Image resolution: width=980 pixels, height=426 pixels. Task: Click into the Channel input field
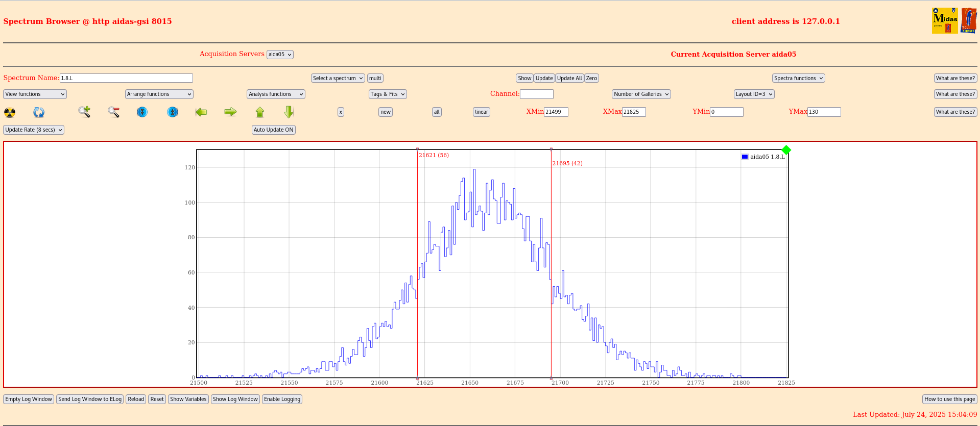coord(536,94)
